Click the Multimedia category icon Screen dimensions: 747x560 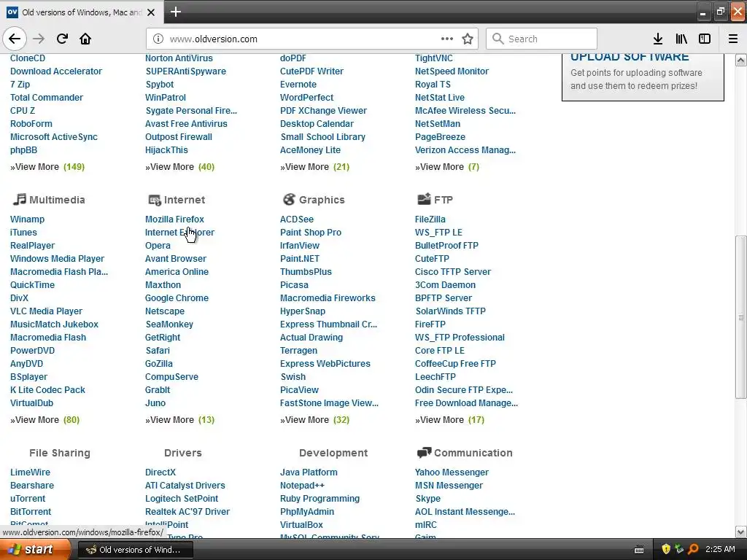(x=19, y=199)
